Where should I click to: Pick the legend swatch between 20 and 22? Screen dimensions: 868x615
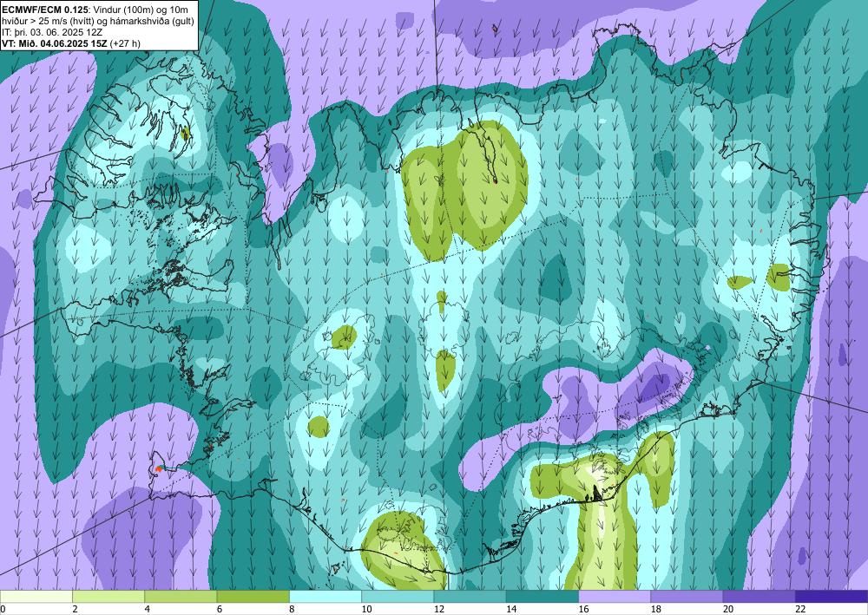tap(759, 597)
